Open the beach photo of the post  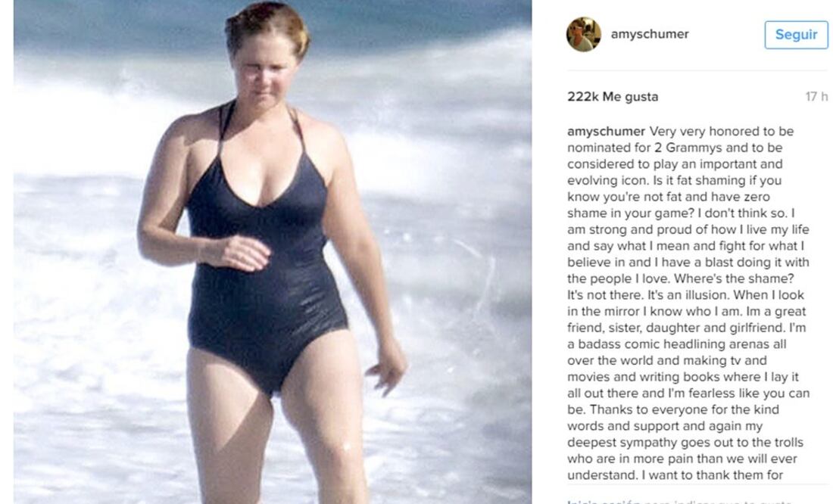(273, 252)
